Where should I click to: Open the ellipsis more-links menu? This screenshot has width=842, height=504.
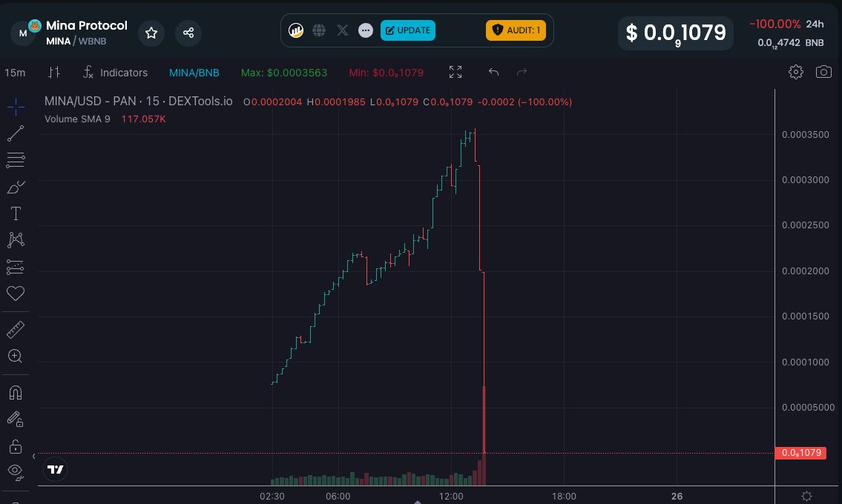tap(366, 30)
